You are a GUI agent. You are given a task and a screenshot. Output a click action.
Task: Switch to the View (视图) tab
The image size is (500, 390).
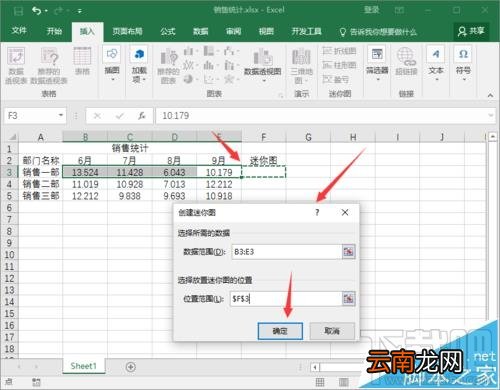(266, 31)
